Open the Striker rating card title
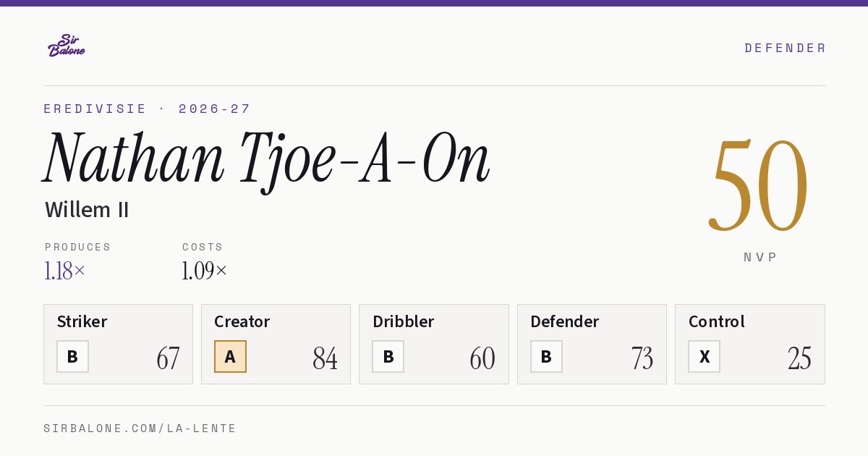The width and height of the screenshot is (868, 456). (82, 321)
